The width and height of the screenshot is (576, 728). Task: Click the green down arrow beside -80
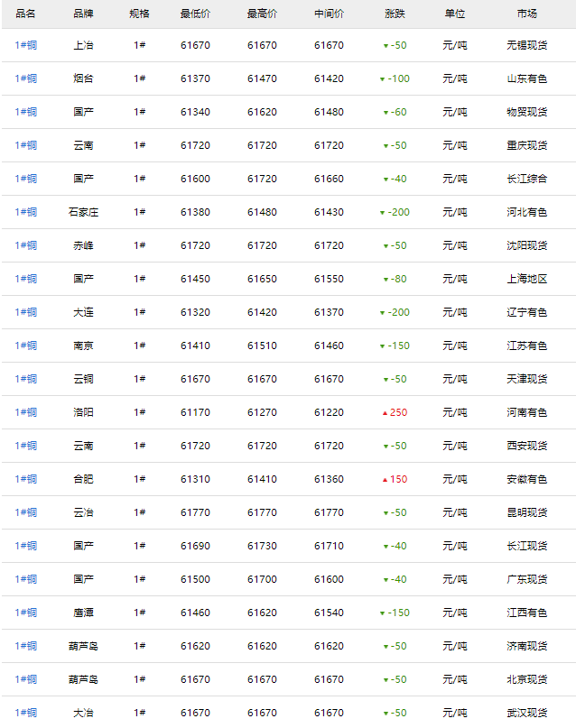(x=386, y=280)
